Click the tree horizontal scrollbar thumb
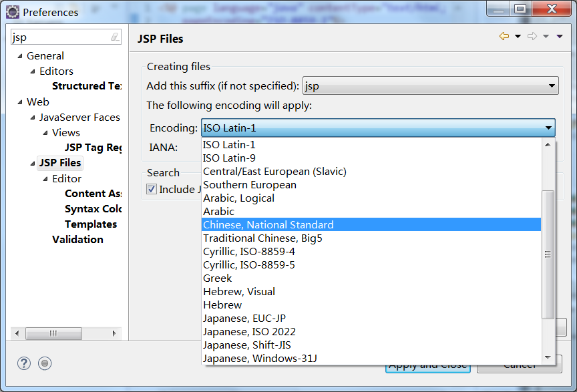Viewport: 577px width, 392px height. pyautogui.click(x=53, y=333)
